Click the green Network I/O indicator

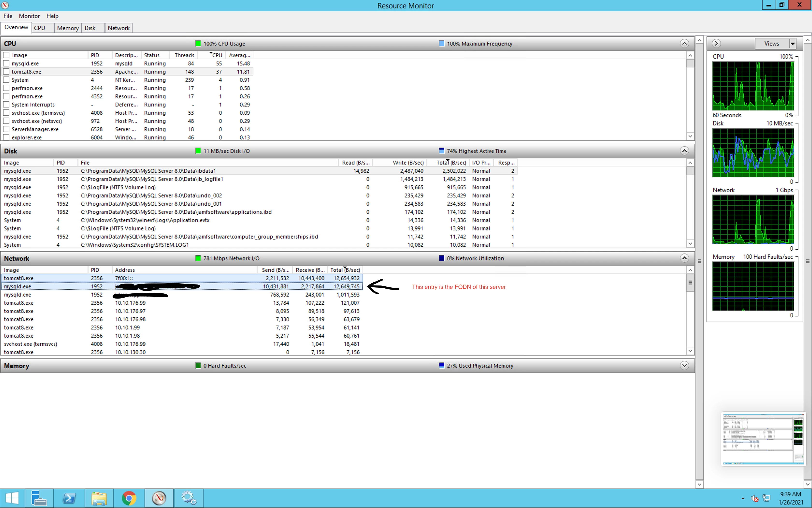pos(198,258)
